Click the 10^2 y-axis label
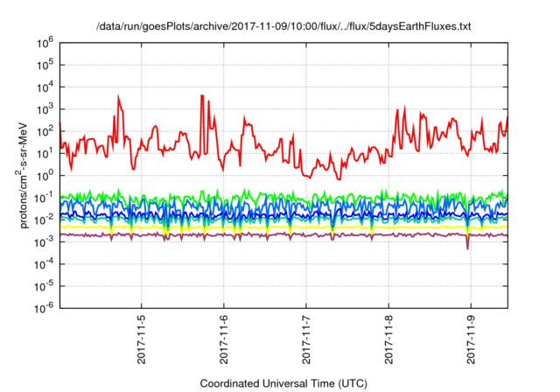This screenshot has height=392, width=560. click(45, 131)
